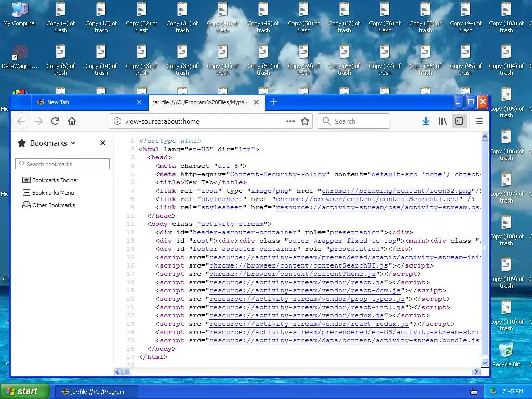Go forward with the forward arrow
The height and width of the screenshot is (399, 532).
click(38, 121)
